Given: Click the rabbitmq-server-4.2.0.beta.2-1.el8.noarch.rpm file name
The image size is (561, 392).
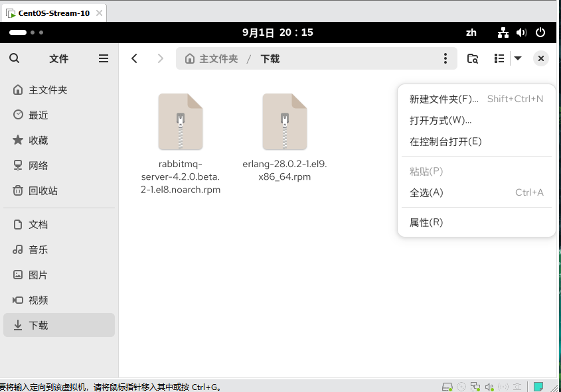Looking at the screenshot, I should click(x=181, y=177).
